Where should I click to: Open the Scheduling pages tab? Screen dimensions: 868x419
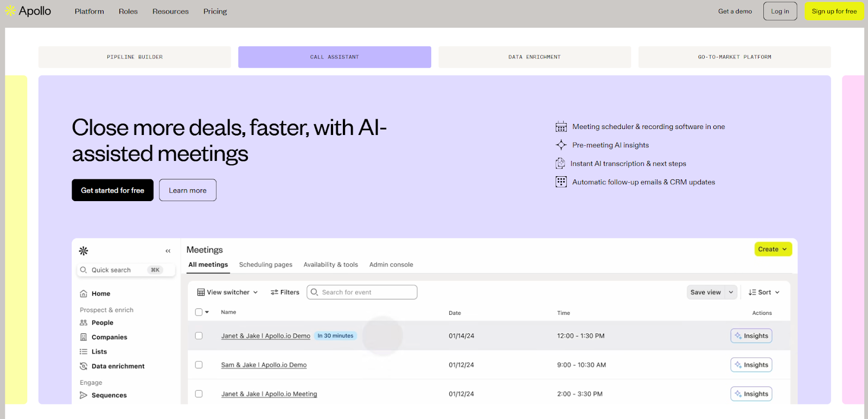(266, 265)
